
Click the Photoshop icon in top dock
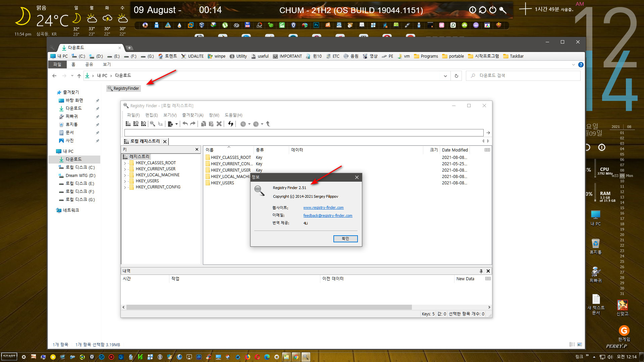(x=316, y=25)
